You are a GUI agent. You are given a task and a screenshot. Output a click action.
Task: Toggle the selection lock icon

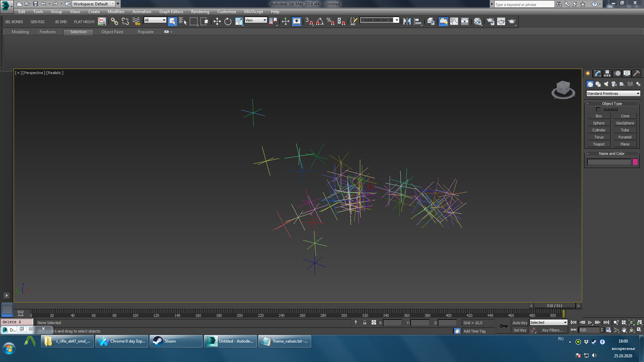[365, 323]
